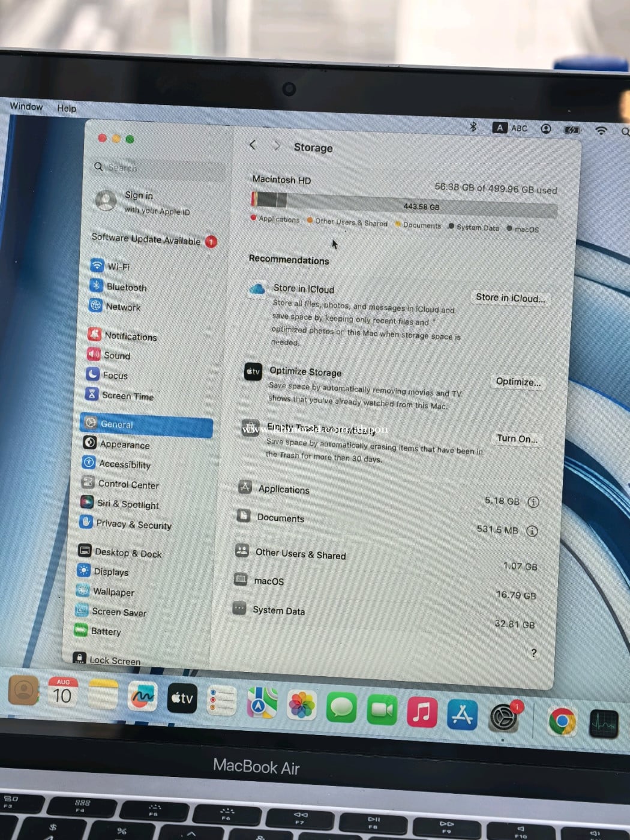
Task: Click the Store in iCloud... button
Action: (510, 298)
